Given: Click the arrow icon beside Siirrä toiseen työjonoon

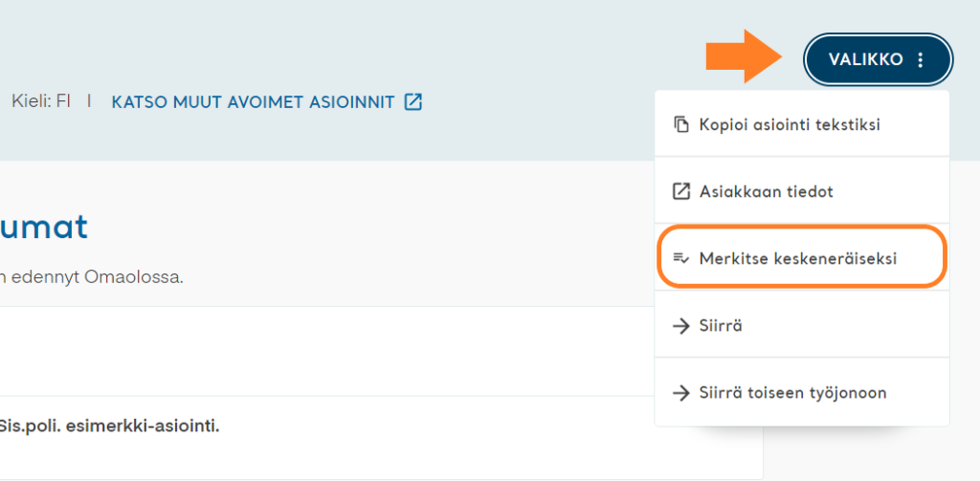Looking at the screenshot, I should point(680,393).
